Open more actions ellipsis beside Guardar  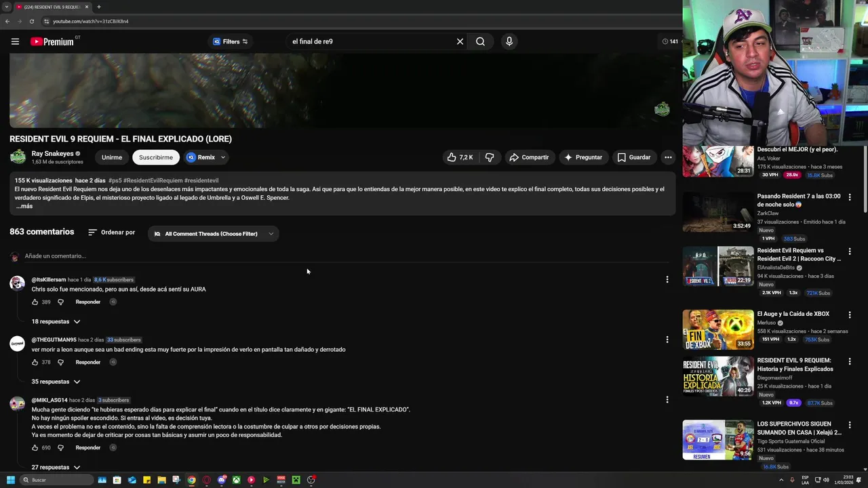(x=668, y=157)
